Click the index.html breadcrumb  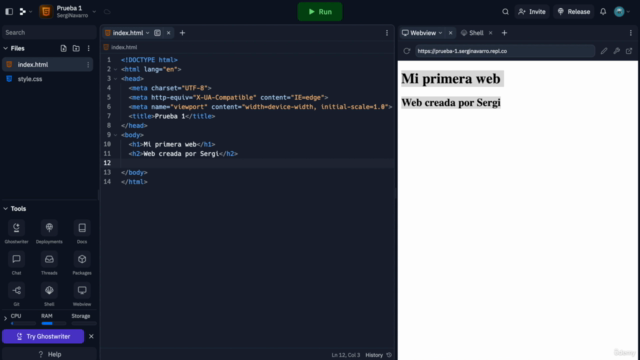124,47
